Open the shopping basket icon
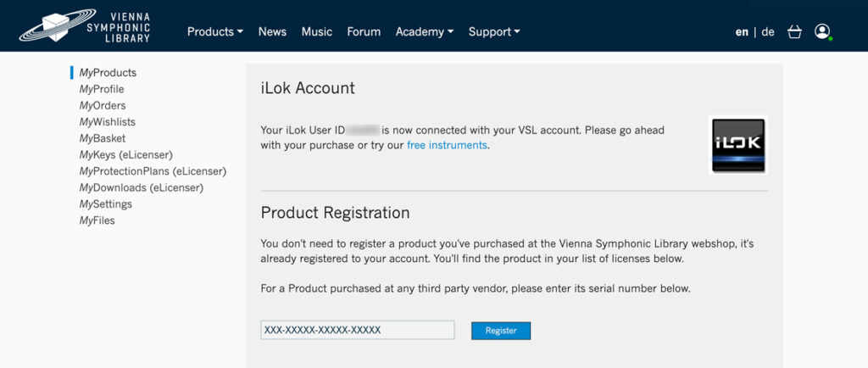Image resolution: width=868 pixels, height=368 pixels. [x=794, y=31]
